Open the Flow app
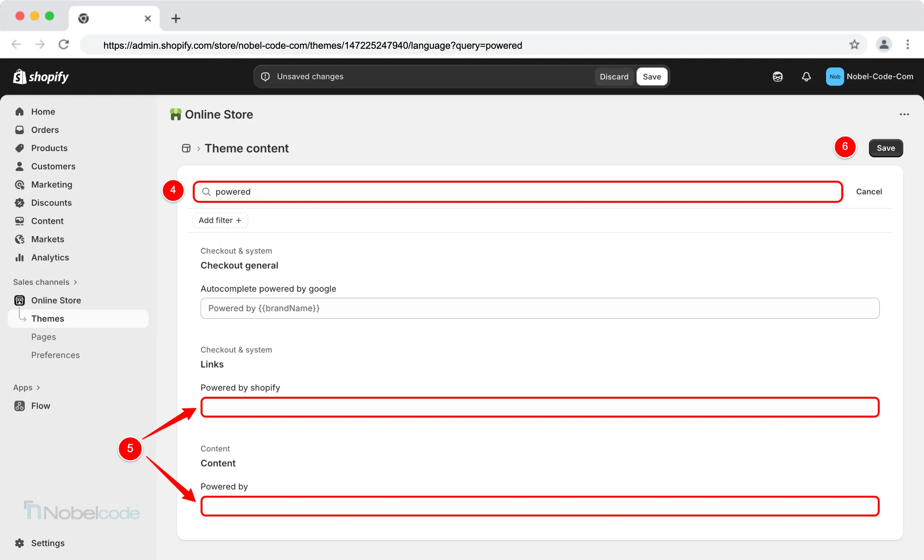 pos(40,406)
